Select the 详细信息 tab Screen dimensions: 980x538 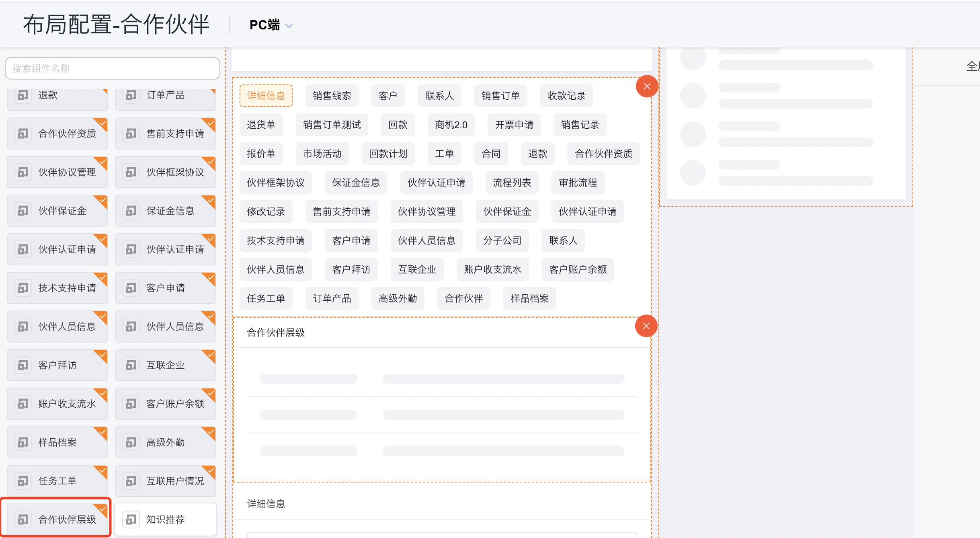(266, 96)
